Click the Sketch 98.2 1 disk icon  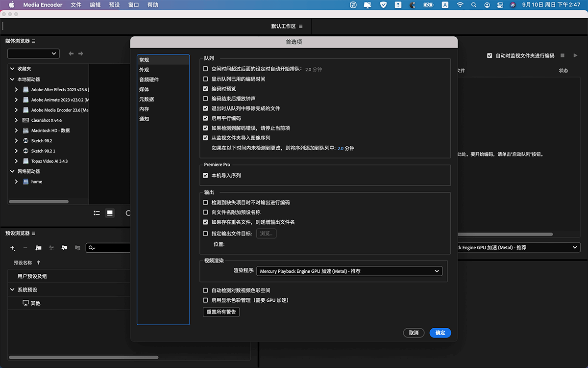[x=25, y=151]
